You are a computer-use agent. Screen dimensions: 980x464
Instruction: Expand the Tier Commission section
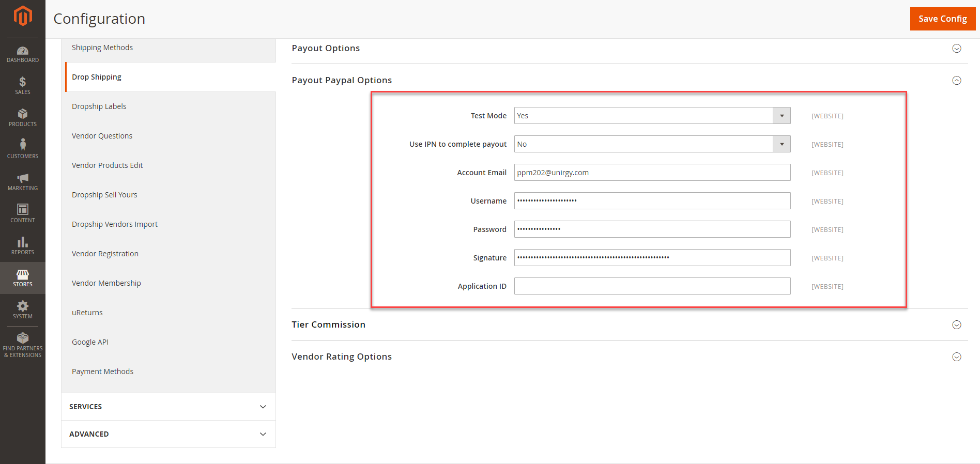(957, 324)
